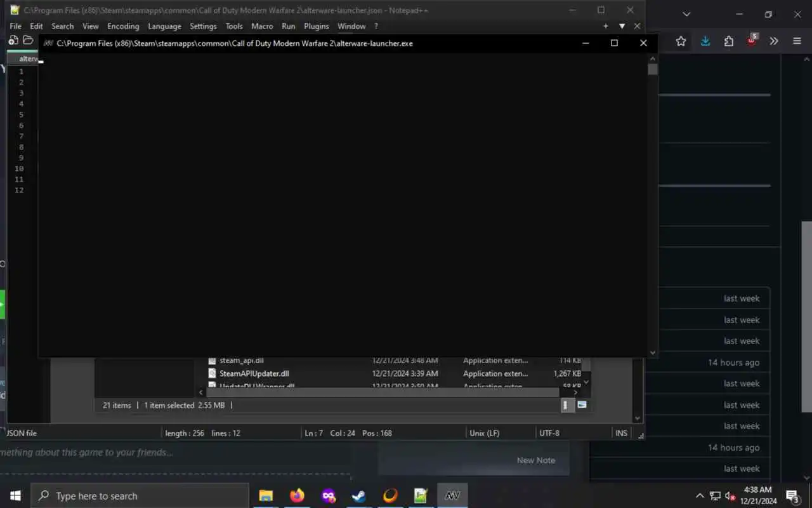Click the New file icon in Notepad++ toolbar
812x508 pixels.
click(13, 40)
